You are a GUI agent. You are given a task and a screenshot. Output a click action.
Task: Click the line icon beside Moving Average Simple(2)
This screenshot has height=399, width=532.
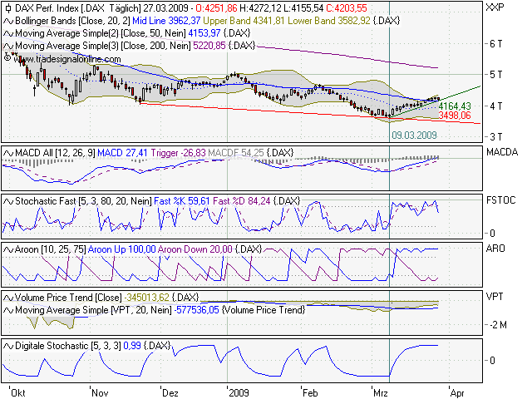(x=8, y=33)
